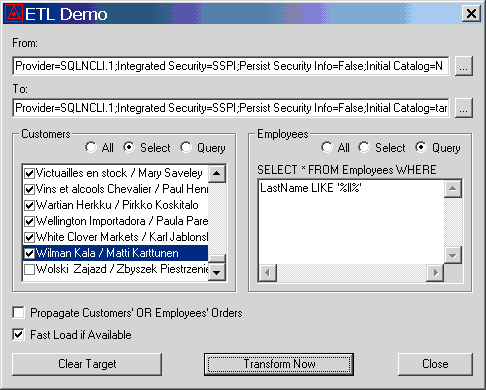This screenshot has width=486, height=390.
Task: Uncheck Wilman Kala customer checkbox
Action: click(x=30, y=253)
